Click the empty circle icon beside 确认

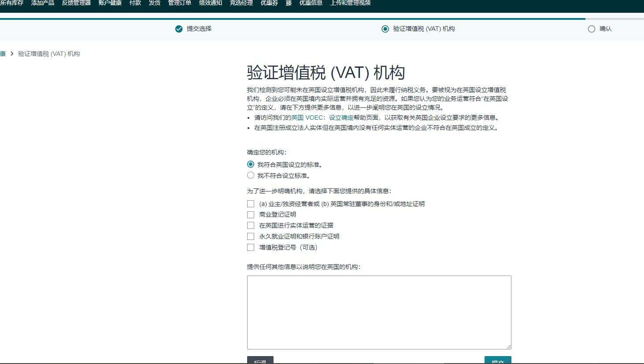point(592,29)
